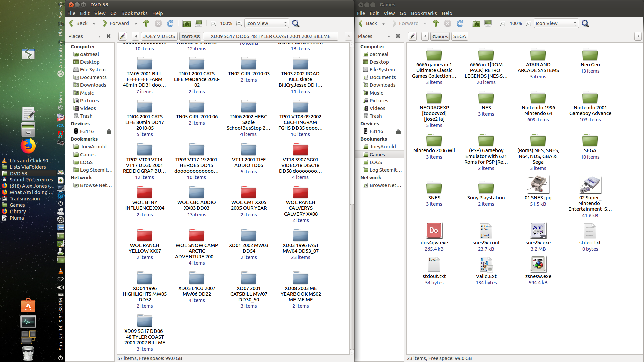Click Home folder icon in Games toolbar

pos(476,23)
